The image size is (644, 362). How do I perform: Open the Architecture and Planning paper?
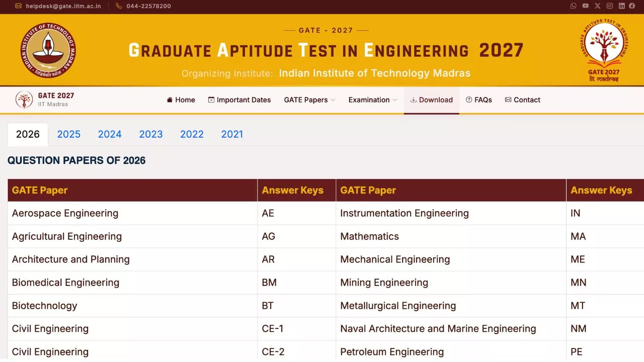click(x=71, y=259)
